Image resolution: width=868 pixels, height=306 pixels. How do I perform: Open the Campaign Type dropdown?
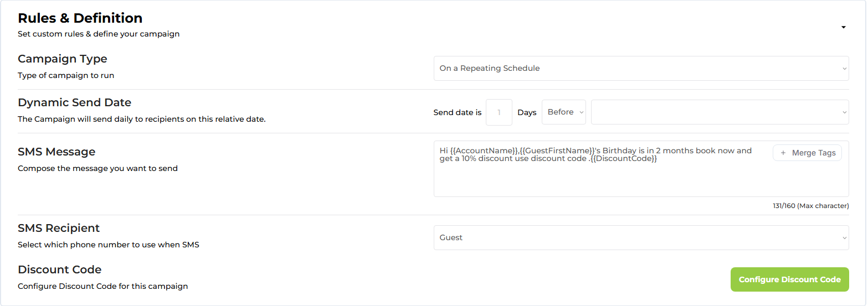[x=641, y=69]
